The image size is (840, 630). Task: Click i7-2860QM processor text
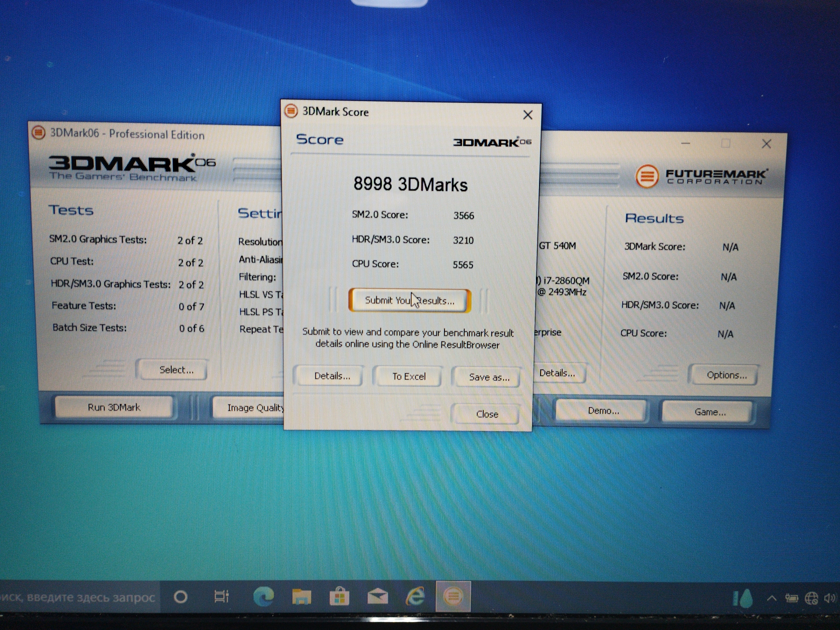point(566,280)
